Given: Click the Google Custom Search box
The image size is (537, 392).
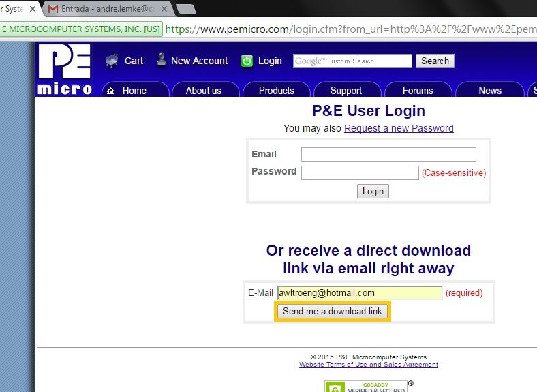Looking at the screenshot, I should coord(352,61).
